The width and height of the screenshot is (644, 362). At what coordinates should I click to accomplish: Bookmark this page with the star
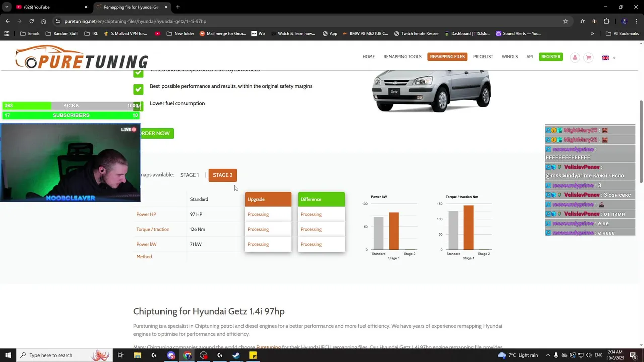(566, 21)
